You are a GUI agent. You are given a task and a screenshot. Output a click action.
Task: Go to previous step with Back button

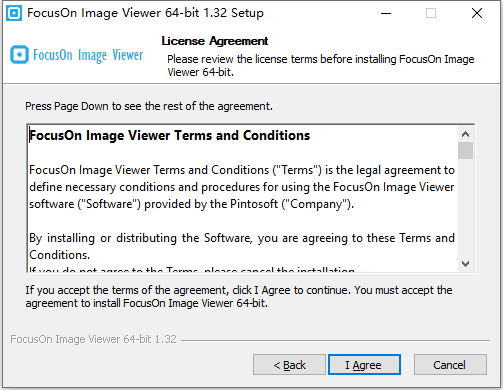289,365
